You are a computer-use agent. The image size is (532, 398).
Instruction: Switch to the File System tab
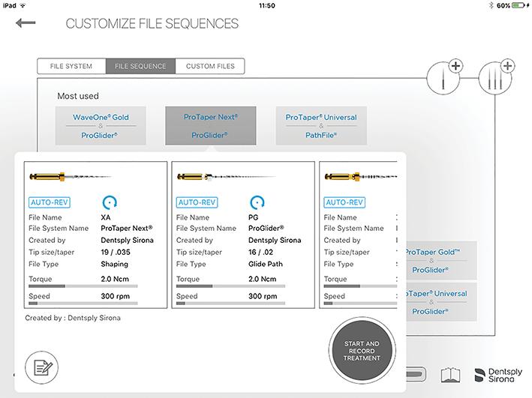[71, 66]
